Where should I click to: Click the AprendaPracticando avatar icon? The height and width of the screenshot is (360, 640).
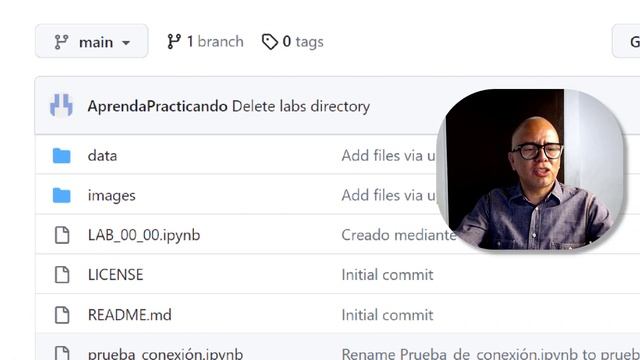[61, 105]
